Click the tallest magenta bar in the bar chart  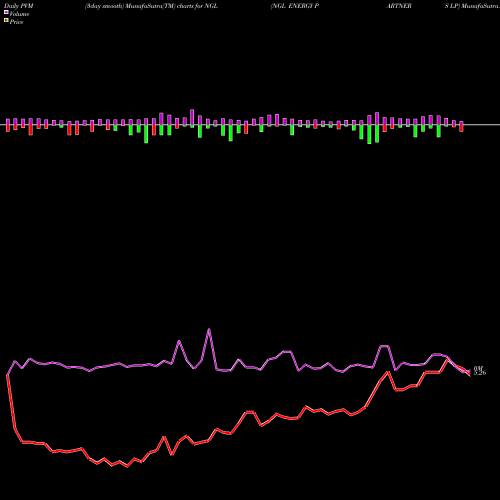[x=192, y=117]
